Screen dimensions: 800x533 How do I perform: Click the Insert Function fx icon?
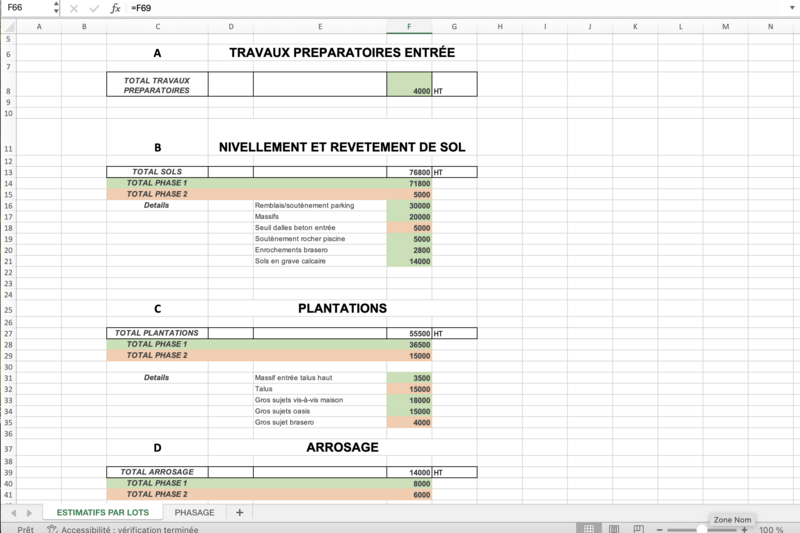(x=116, y=8)
